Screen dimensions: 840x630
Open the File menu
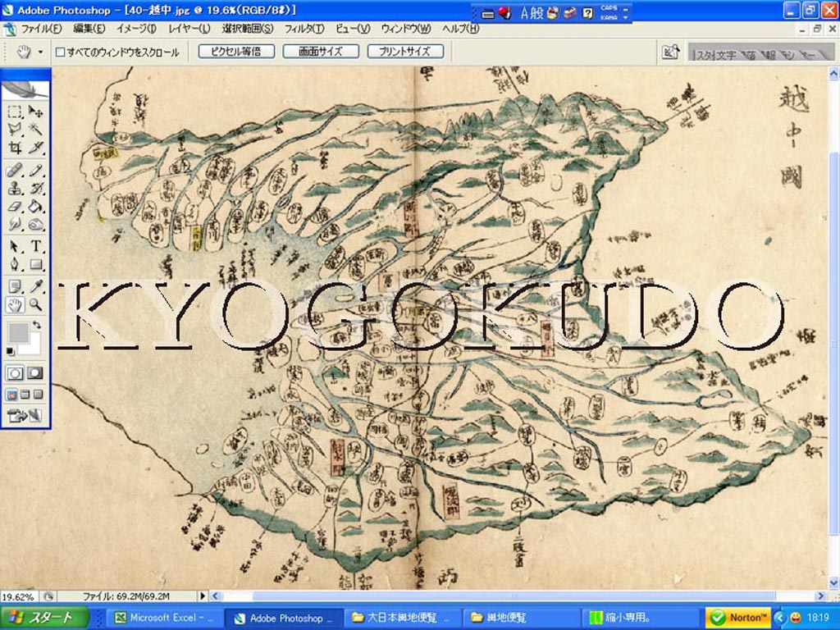[x=41, y=29]
